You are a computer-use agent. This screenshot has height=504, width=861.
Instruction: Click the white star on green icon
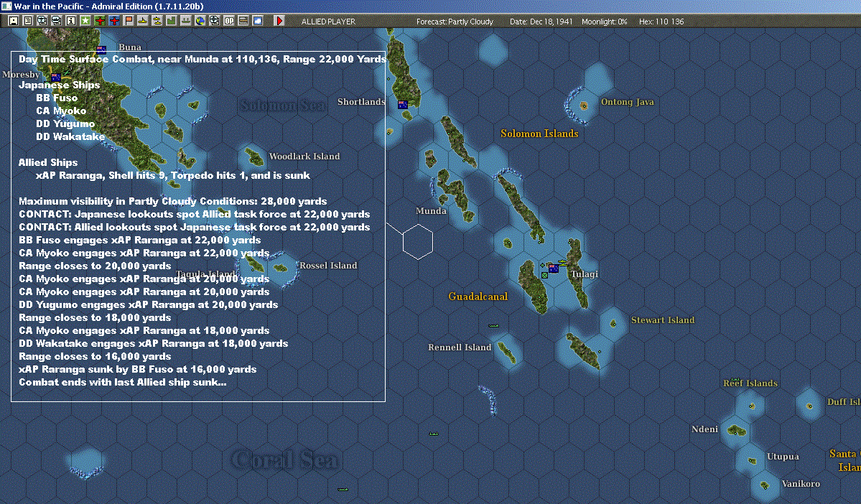click(x=85, y=21)
